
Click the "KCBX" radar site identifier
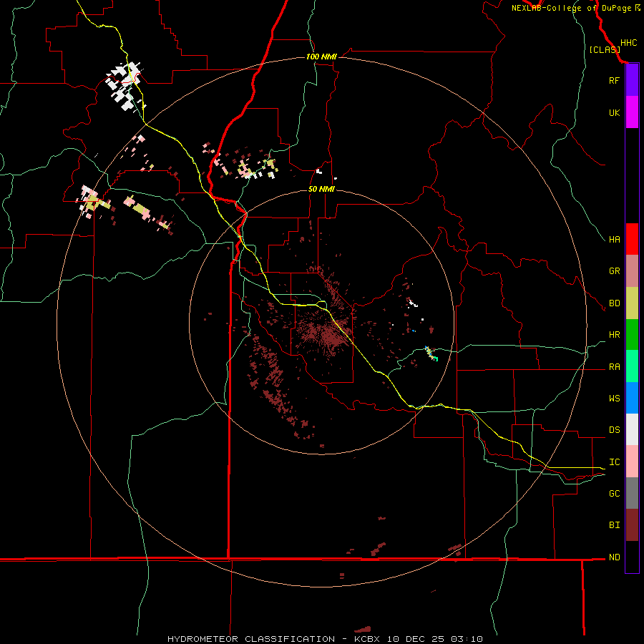click(366, 639)
